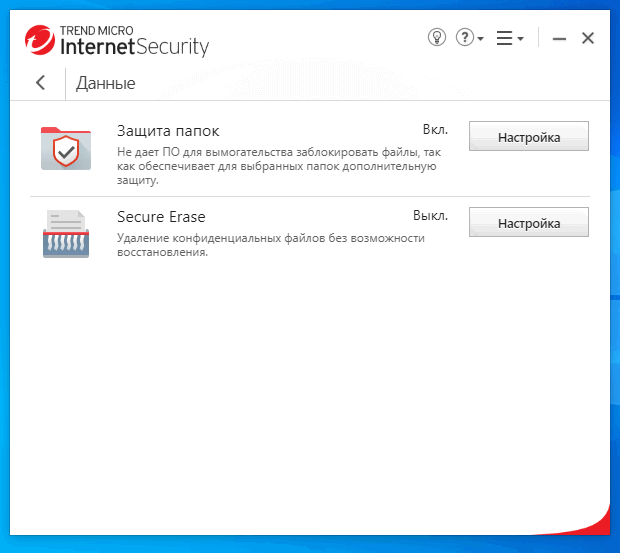Open the hamburger menu icon
Viewport: 620px width, 553px height.
504,38
